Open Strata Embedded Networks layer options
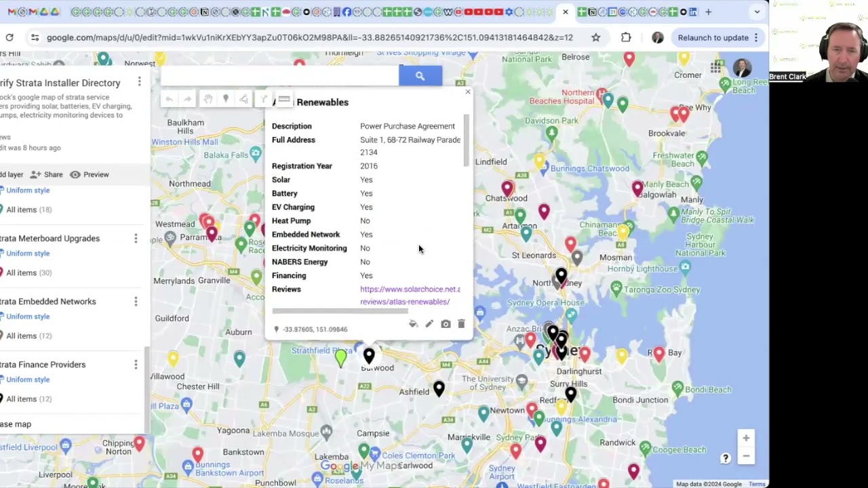This screenshot has width=868, height=488. 136,302
